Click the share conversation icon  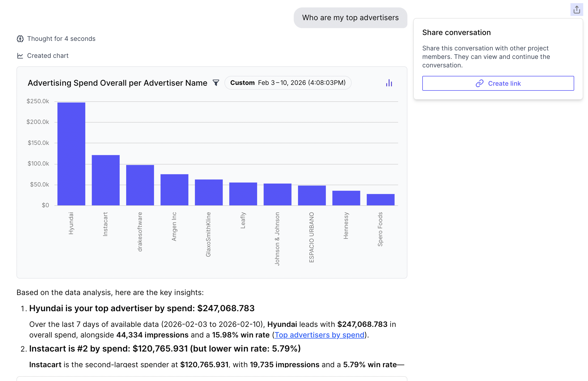[577, 10]
